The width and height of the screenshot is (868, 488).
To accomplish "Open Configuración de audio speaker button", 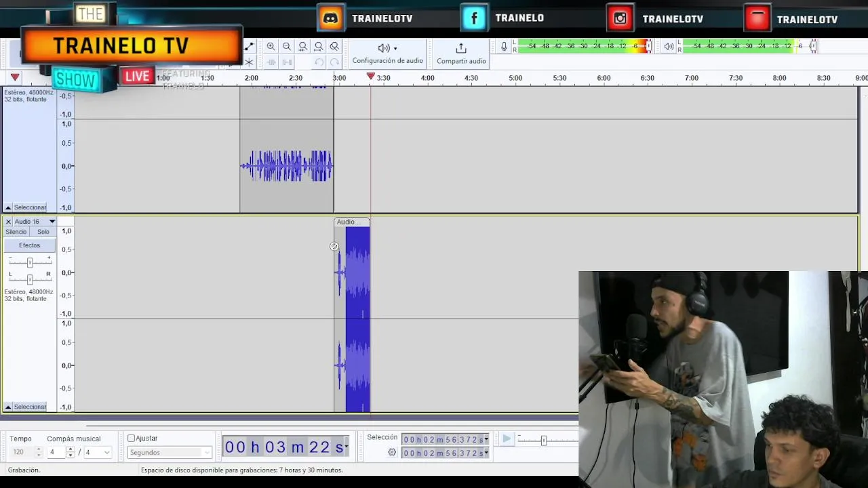I will tap(387, 54).
